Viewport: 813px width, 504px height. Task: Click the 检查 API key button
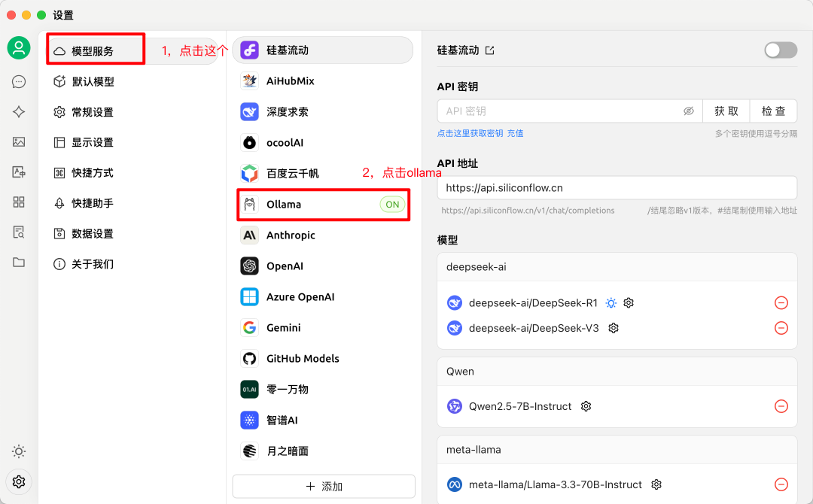click(773, 111)
